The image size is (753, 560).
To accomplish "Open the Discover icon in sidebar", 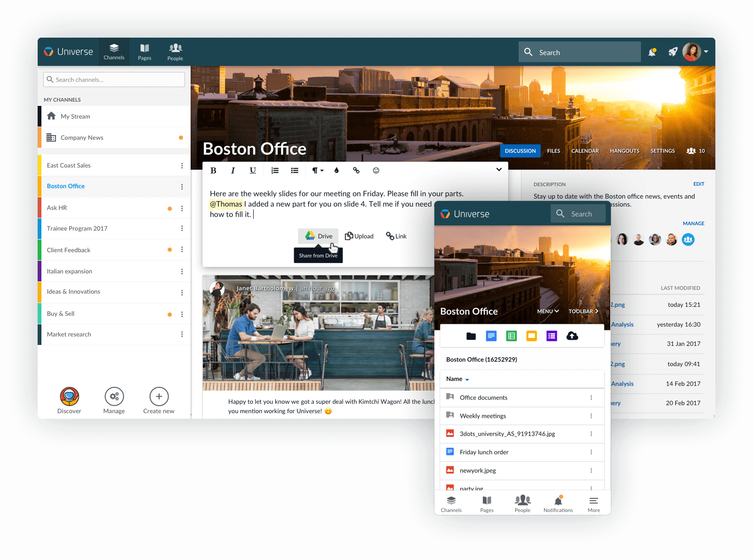I will click(x=69, y=397).
